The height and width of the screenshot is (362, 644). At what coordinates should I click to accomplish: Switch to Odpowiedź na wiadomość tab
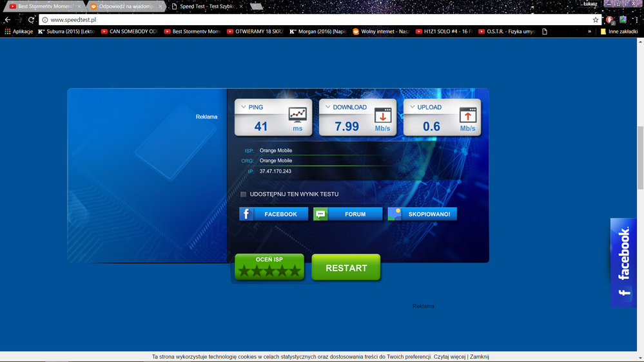(x=125, y=6)
